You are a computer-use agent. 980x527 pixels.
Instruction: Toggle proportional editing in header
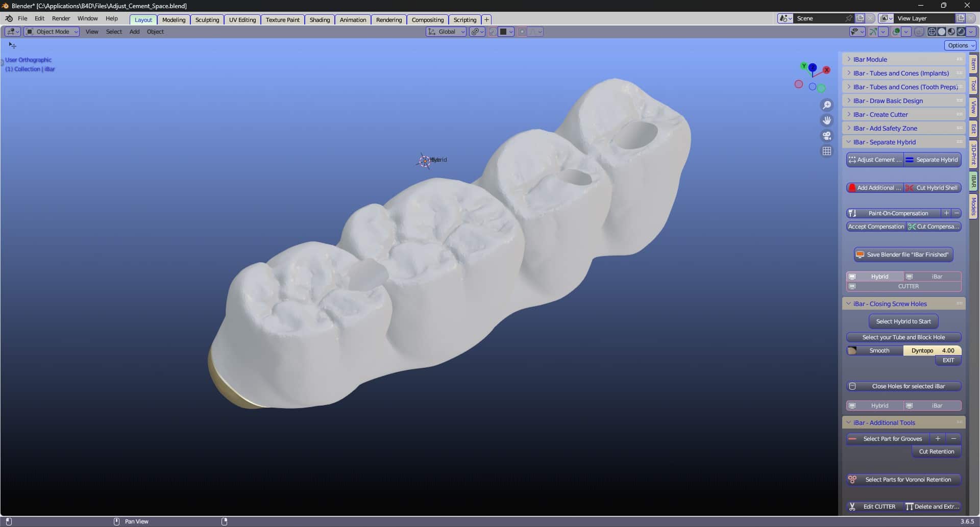coord(522,32)
